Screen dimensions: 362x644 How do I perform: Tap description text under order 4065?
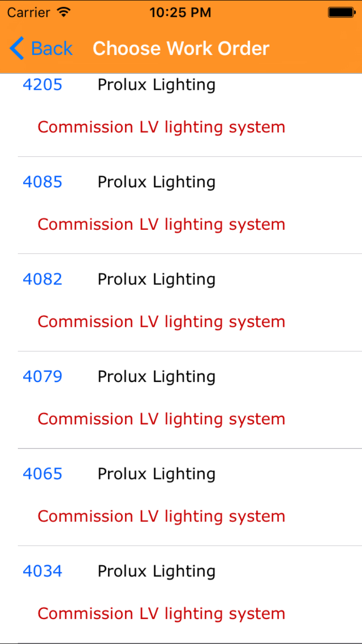[161, 516]
